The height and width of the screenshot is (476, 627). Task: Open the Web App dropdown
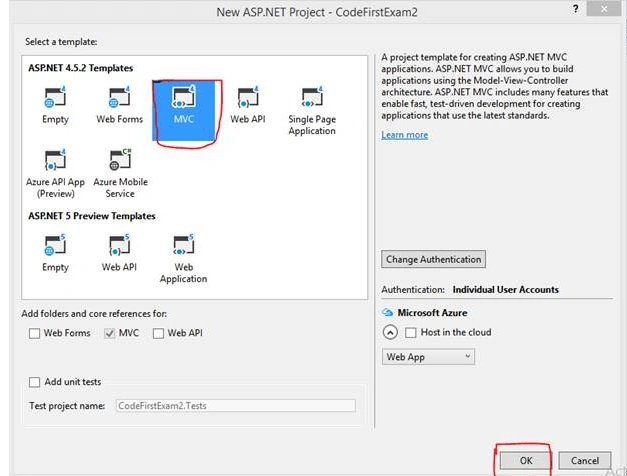[428, 357]
